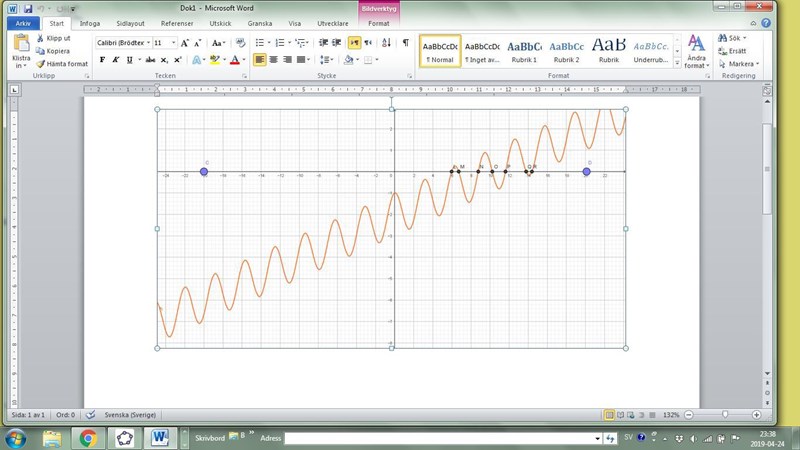Click Ändra format button
This screenshot has height=450, width=800.
[x=696, y=50]
